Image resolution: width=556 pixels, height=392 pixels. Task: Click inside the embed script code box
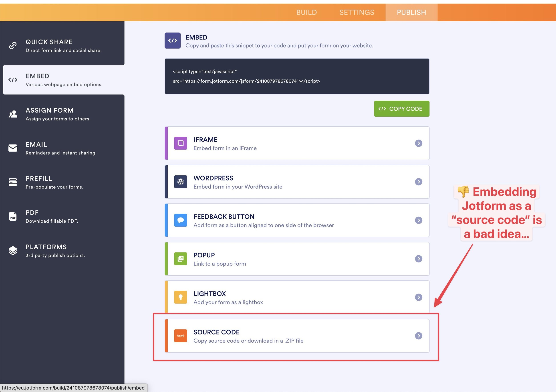[x=297, y=76]
